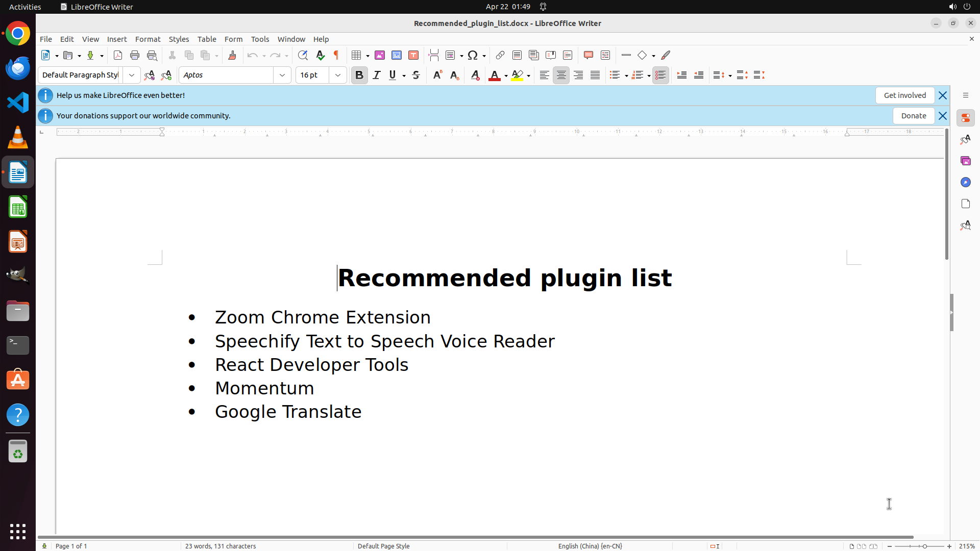Click Clone Formatting paintbrush icon
This screenshot has height=551, width=980.
click(232, 55)
